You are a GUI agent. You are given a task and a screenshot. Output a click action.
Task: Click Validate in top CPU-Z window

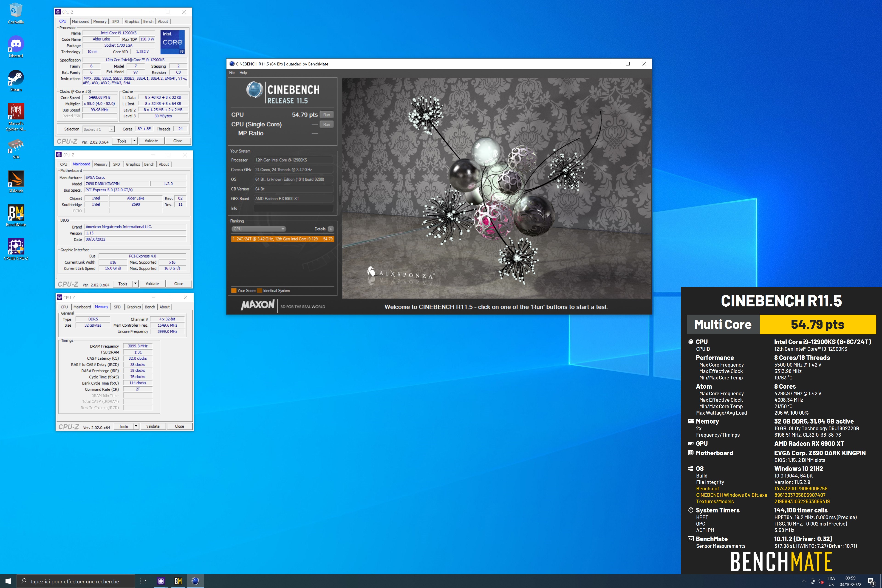[x=151, y=141]
